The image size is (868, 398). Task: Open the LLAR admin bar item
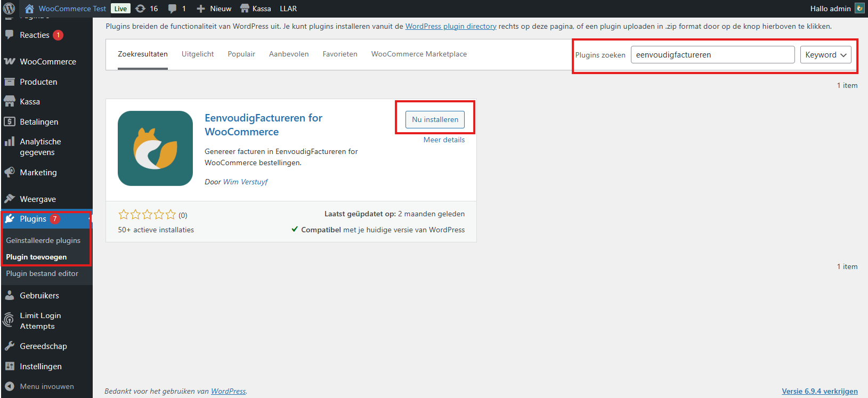tap(288, 9)
